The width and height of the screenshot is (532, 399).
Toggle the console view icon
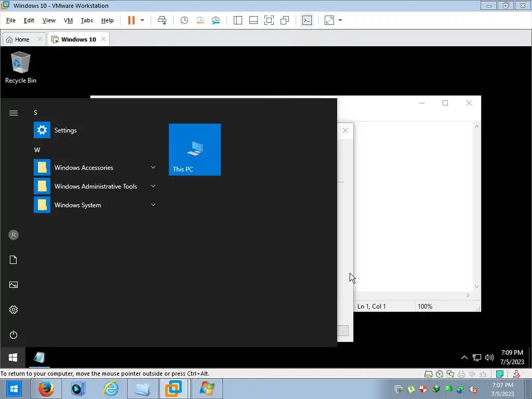[307, 20]
